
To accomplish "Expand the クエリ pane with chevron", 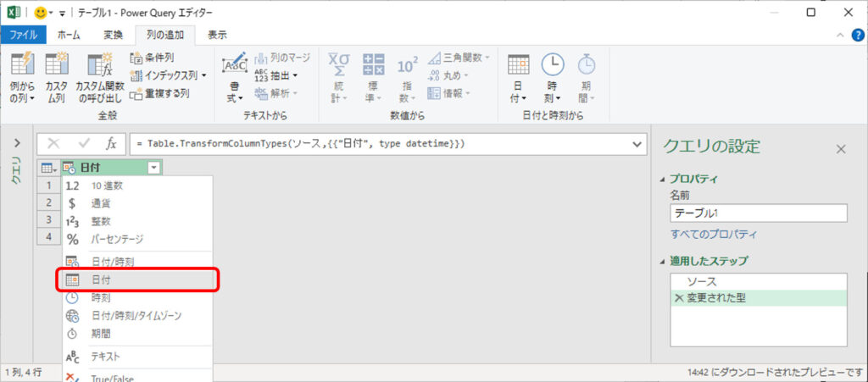I will click(17, 143).
